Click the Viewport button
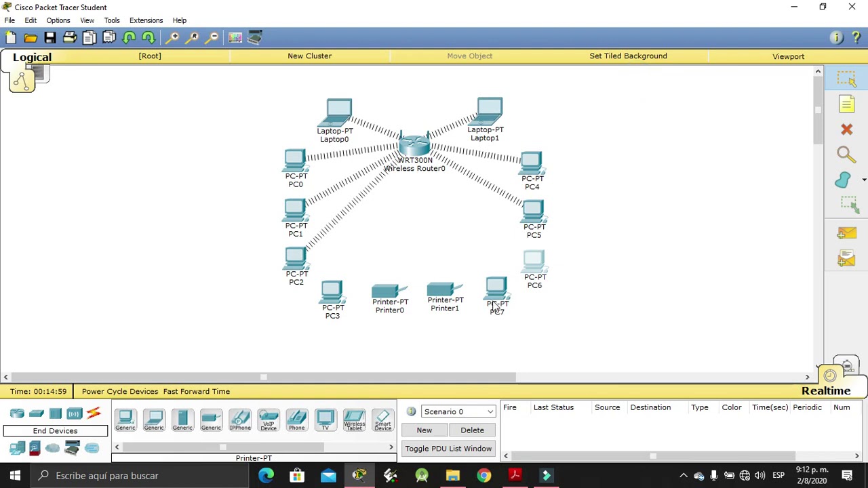Image resolution: width=868 pixels, height=488 pixels. pos(788,56)
